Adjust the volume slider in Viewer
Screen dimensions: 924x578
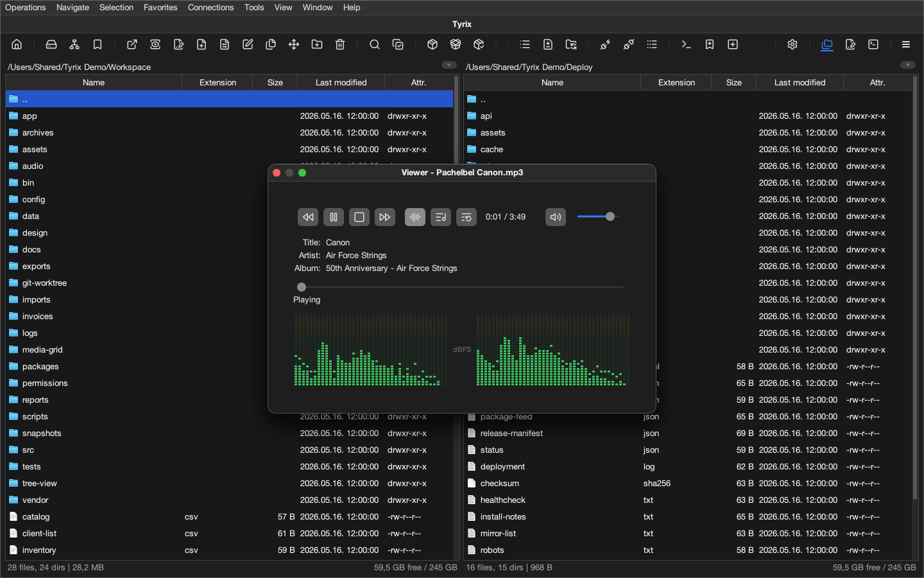click(x=598, y=216)
